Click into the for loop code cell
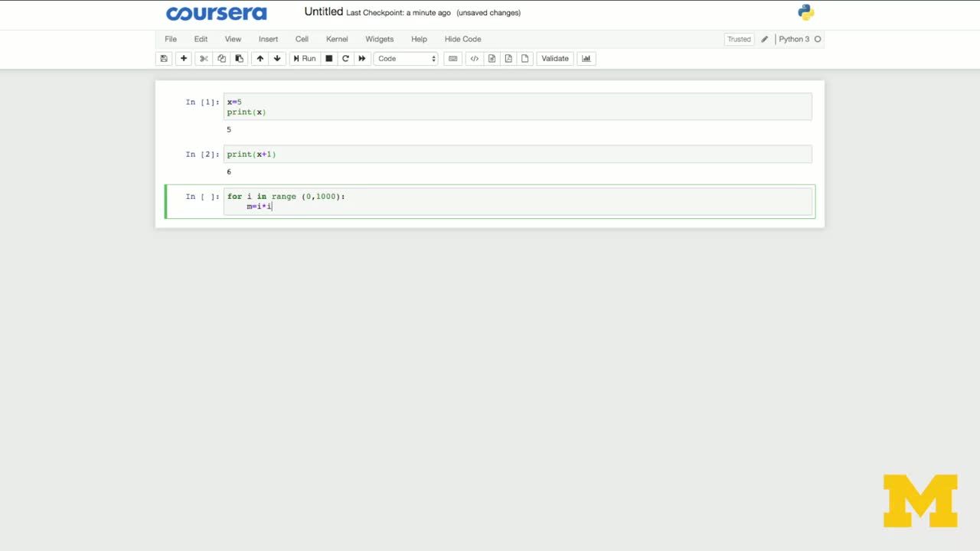The height and width of the screenshot is (551, 980). [518, 201]
